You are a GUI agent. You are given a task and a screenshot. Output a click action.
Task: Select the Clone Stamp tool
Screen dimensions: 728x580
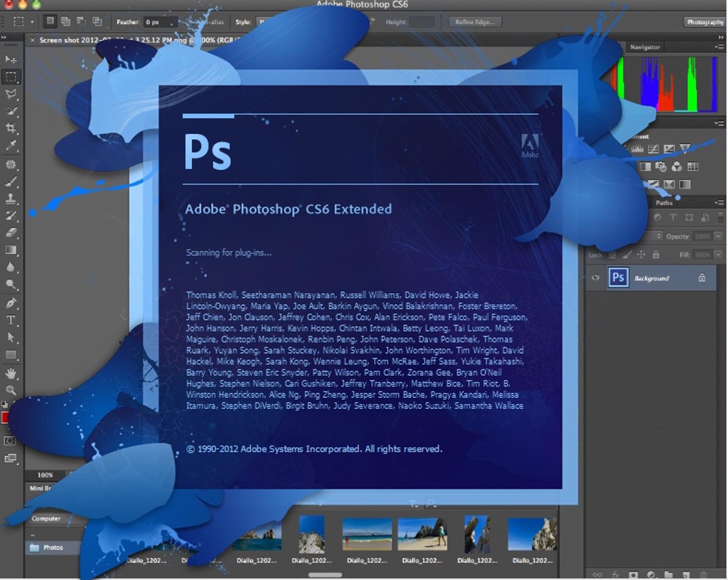[x=11, y=199]
